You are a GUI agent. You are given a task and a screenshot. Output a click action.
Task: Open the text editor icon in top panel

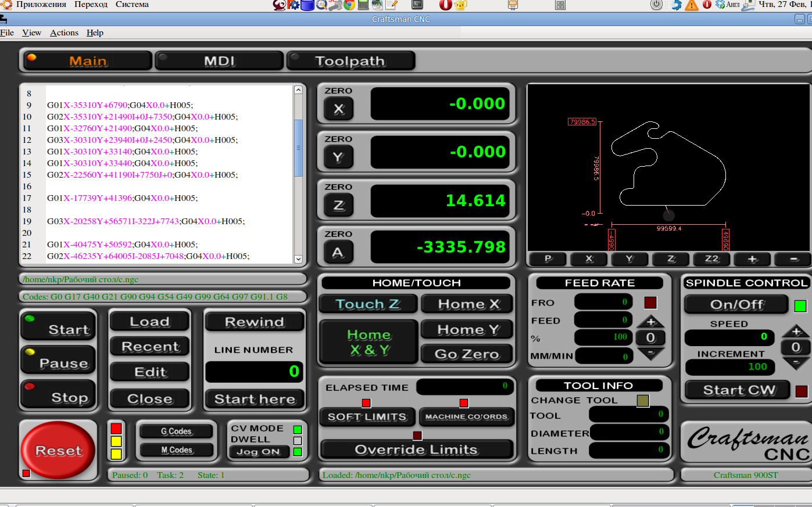pyautogui.click(x=392, y=5)
